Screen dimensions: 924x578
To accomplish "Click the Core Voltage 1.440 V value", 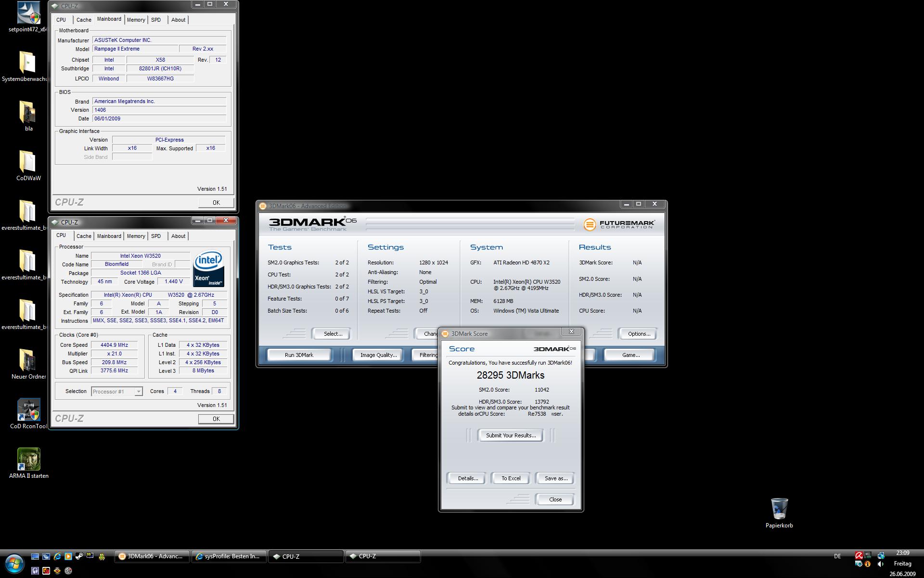I will pyautogui.click(x=173, y=282).
